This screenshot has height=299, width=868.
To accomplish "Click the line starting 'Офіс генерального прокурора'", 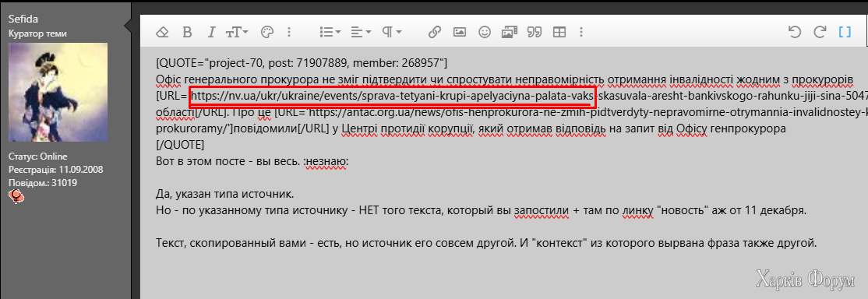I will pyautogui.click(x=504, y=79).
